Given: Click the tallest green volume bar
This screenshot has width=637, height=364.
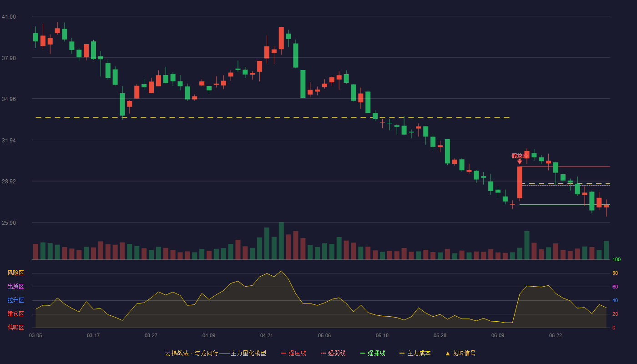Looking at the screenshot, I should (281, 241).
